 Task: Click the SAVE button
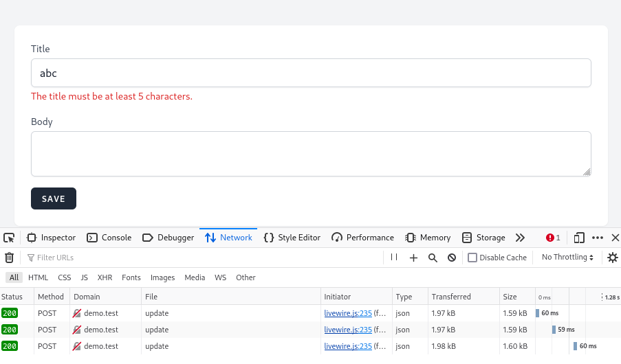coord(54,198)
